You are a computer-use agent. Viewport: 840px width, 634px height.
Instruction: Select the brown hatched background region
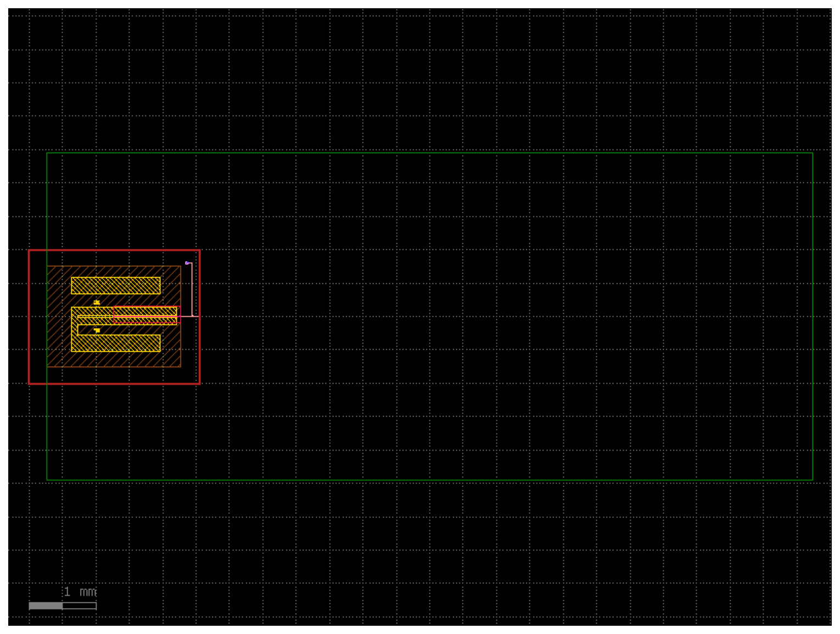(114, 316)
